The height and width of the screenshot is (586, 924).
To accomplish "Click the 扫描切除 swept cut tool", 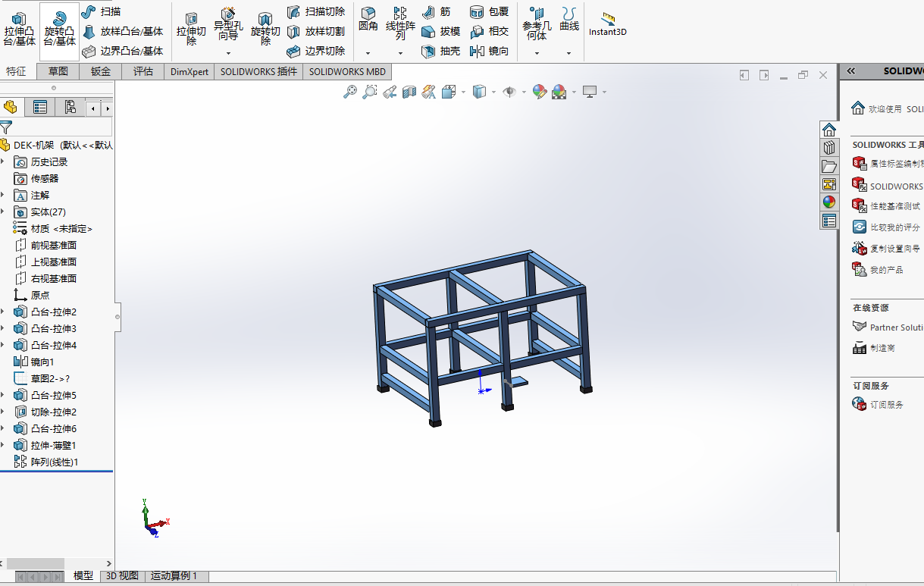I will coord(316,11).
